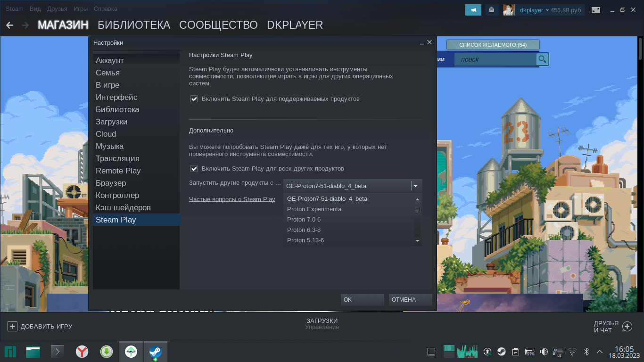Screen dimensions: 644x362
Task: Open the Справка menu
Action: [x=106, y=9]
